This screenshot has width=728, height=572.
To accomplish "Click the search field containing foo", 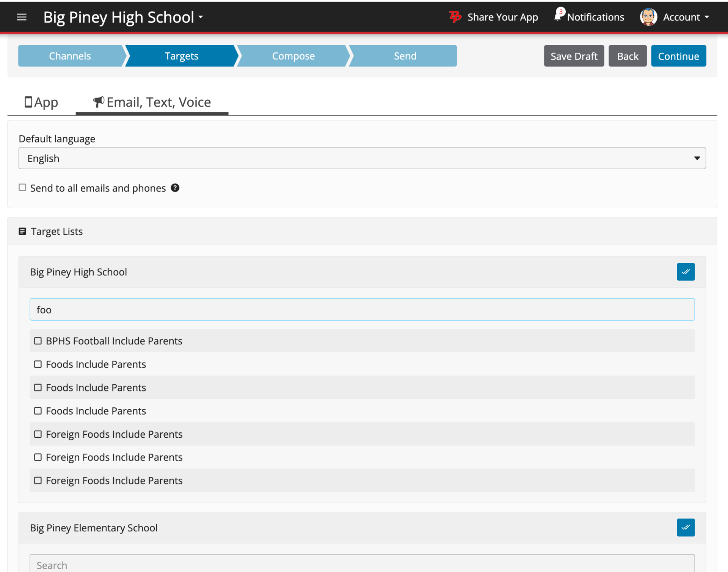I will 362,310.
